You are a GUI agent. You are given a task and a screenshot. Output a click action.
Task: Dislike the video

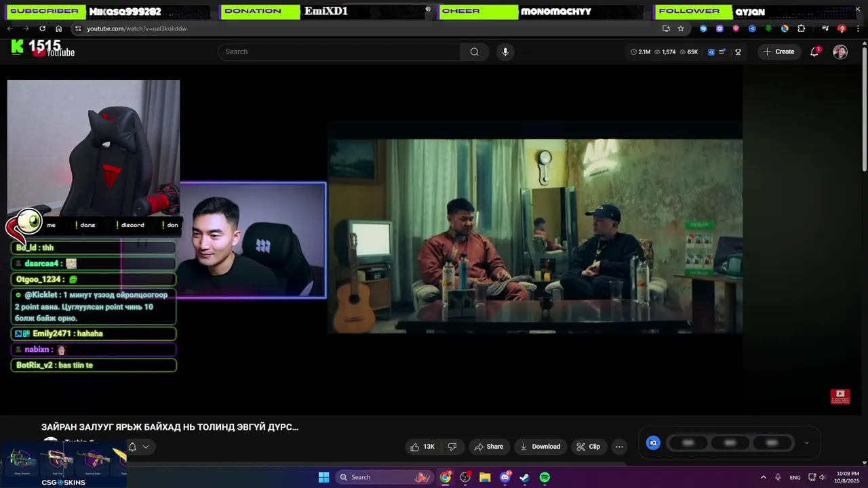coord(452,447)
